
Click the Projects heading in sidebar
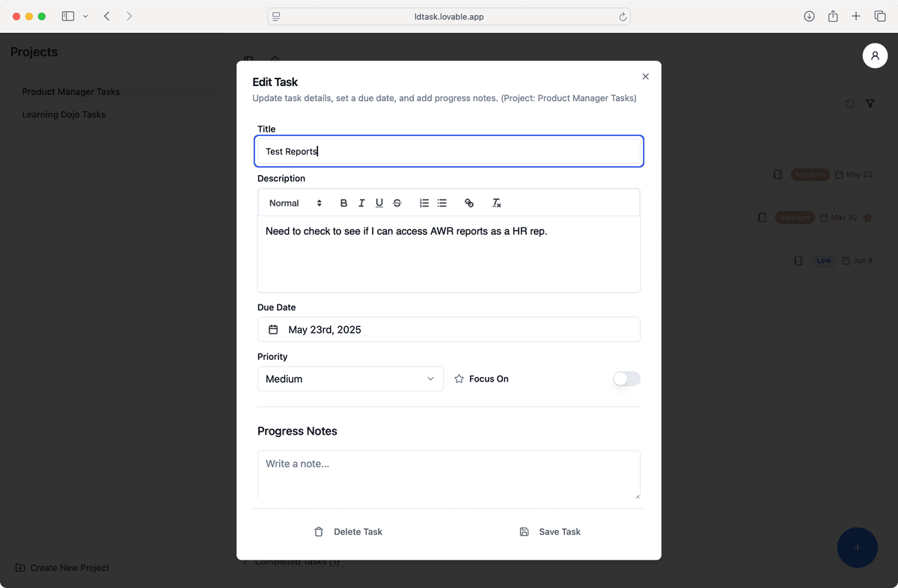[34, 52]
